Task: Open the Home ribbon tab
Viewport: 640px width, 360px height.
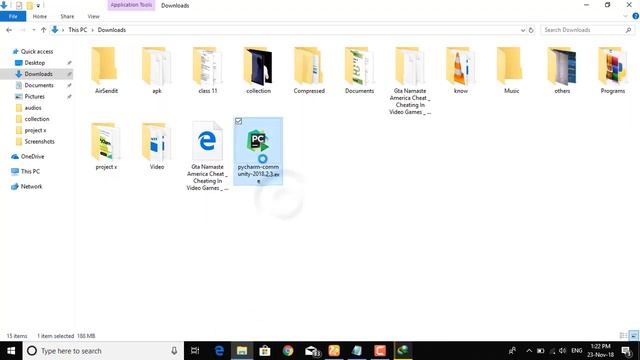Action: point(40,16)
